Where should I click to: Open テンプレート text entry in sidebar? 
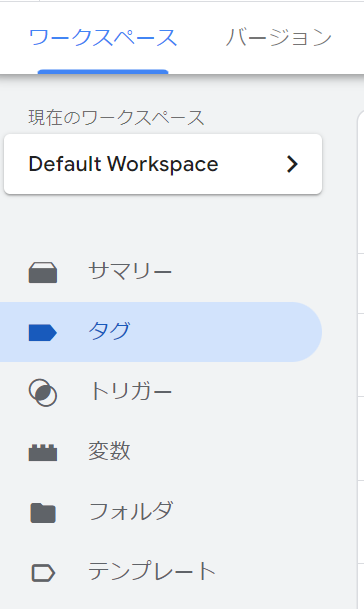[152, 571]
